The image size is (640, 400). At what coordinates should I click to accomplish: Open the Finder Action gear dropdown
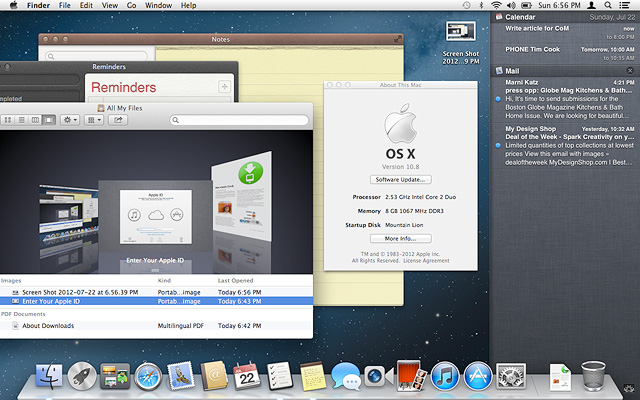coord(70,120)
